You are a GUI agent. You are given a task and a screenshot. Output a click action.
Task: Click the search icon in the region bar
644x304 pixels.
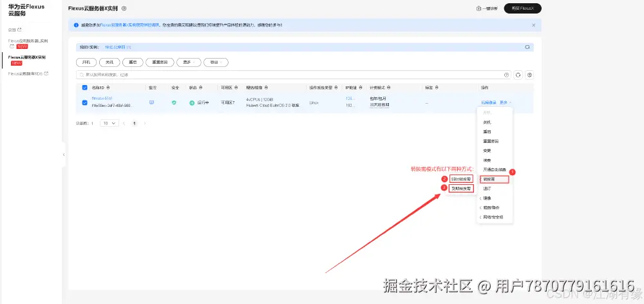pyautogui.click(x=527, y=47)
